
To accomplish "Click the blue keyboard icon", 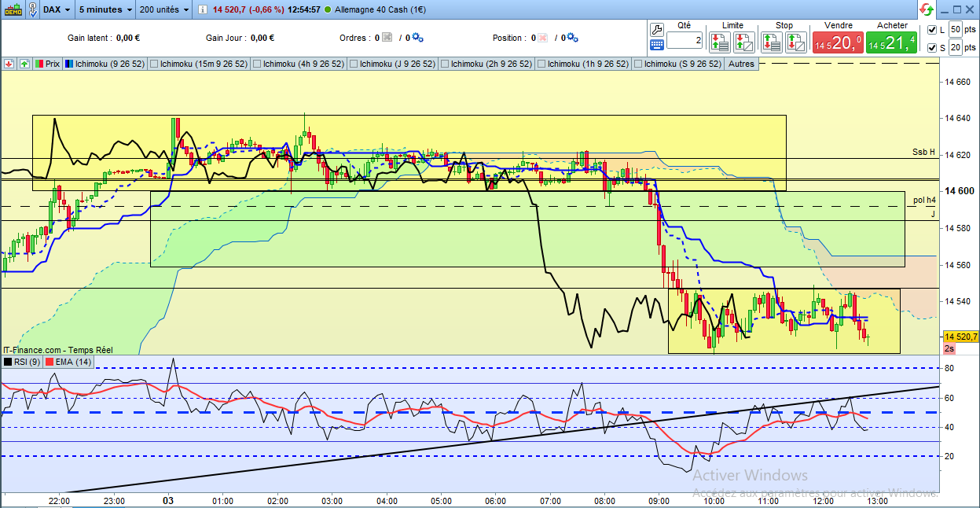I will click(658, 45).
